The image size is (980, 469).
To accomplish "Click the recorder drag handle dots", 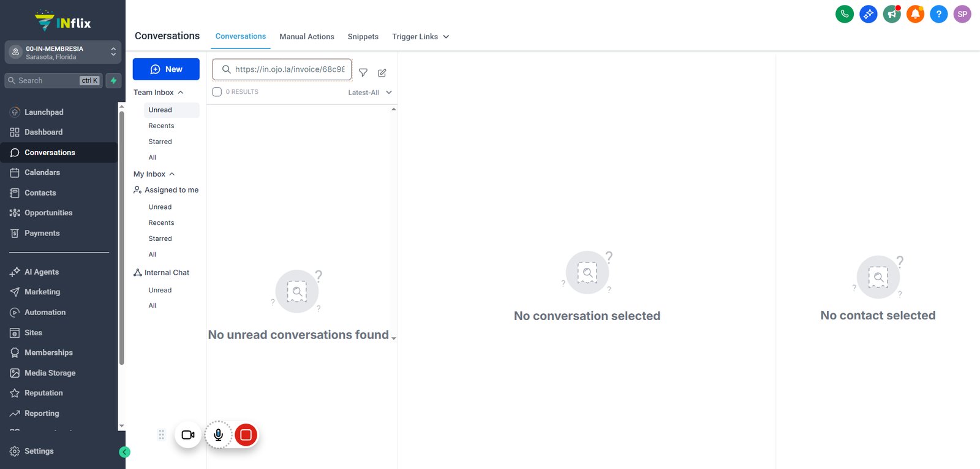I will pyautogui.click(x=162, y=435).
